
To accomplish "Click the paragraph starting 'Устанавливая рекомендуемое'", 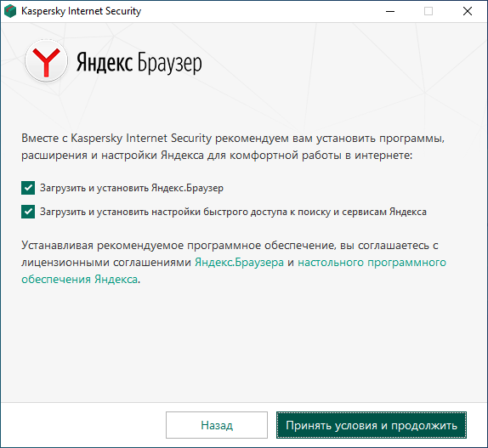I will click(x=234, y=263).
